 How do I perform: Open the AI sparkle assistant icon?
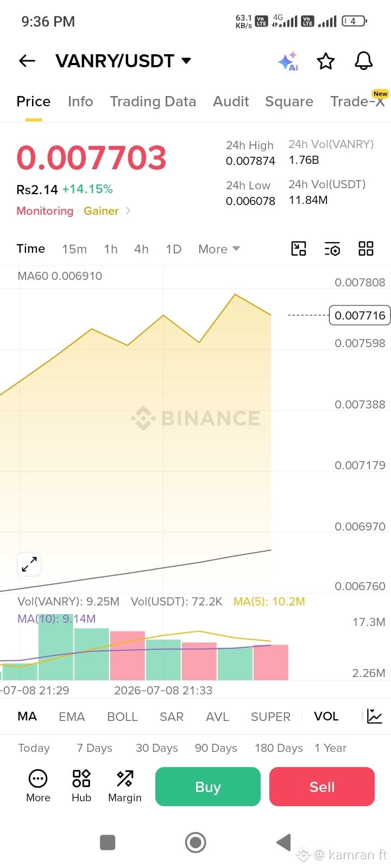[288, 61]
